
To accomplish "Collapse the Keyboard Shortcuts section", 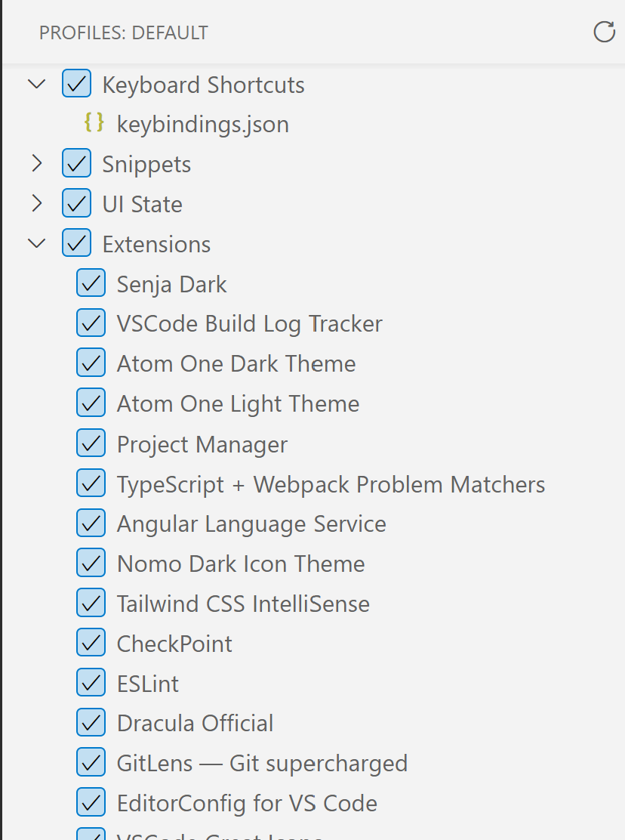I will (x=36, y=84).
